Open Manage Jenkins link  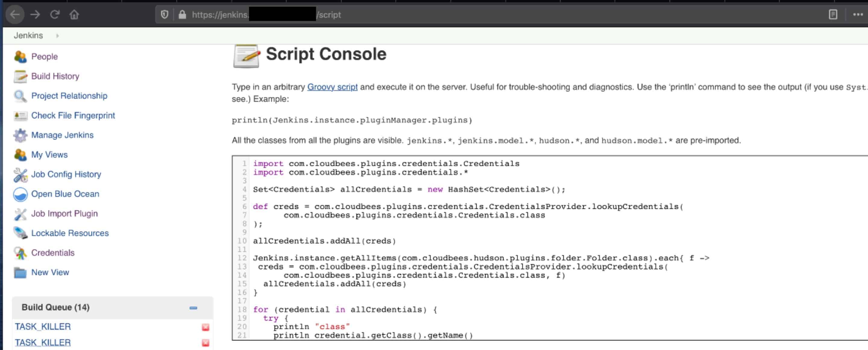tap(62, 135)
